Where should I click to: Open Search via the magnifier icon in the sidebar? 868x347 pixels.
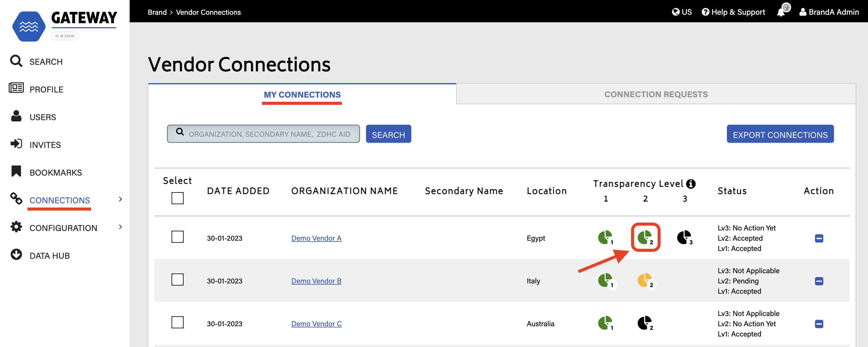(16, 61)
